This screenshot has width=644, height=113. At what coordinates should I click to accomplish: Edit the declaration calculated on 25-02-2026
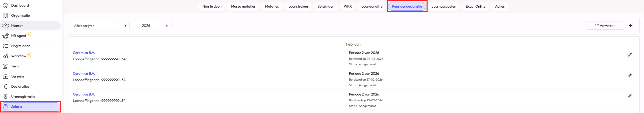[x=629, y=96]
